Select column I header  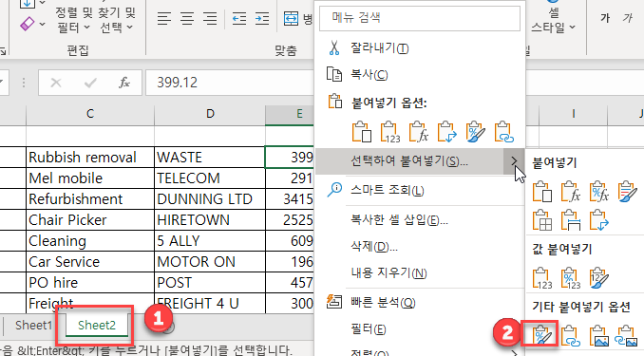coord(574,114)
